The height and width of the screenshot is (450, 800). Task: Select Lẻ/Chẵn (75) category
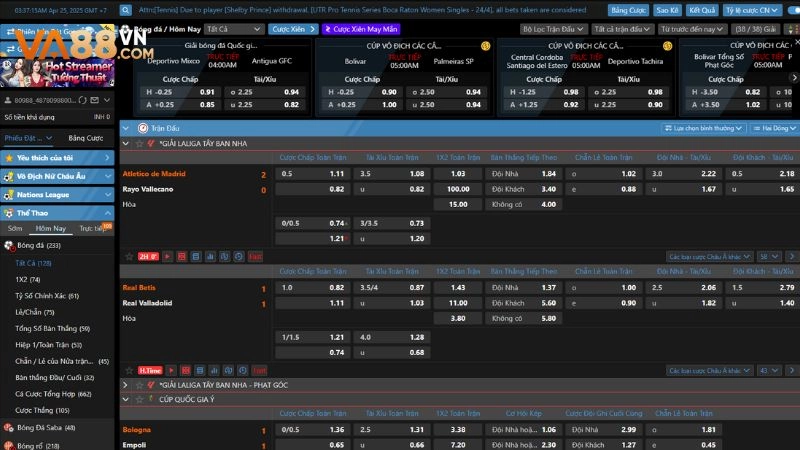[x=35, y=312]
